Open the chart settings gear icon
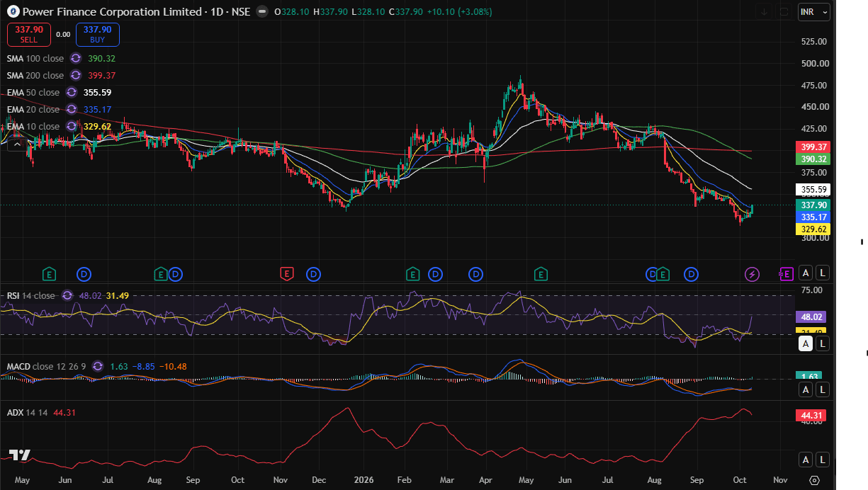The image size is (868, 490). pyautogui.click(x=814, y=479)
